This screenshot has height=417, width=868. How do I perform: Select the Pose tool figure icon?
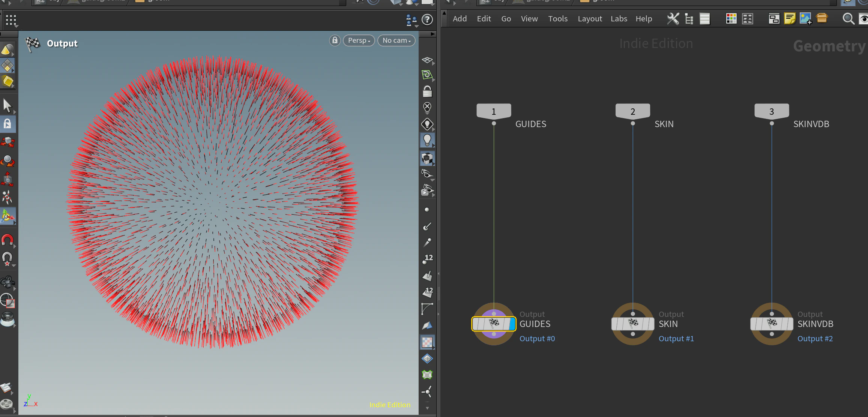tap(8, 197)
